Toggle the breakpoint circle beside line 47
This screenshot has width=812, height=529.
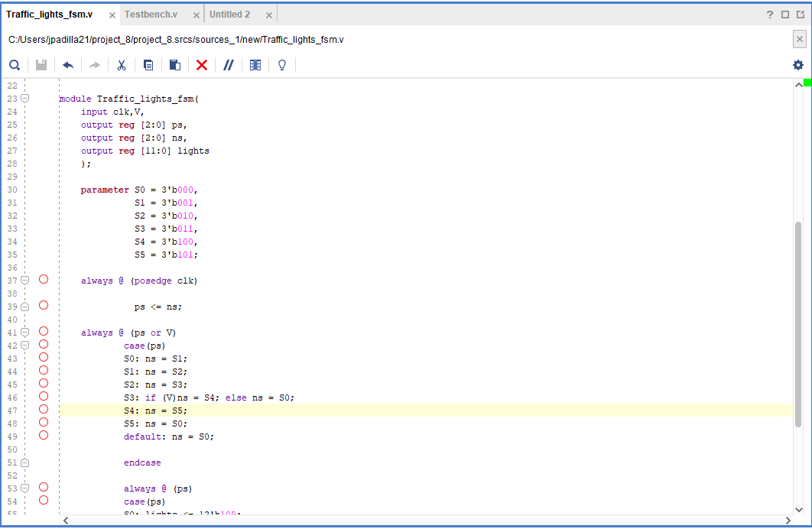pos(44,409)
